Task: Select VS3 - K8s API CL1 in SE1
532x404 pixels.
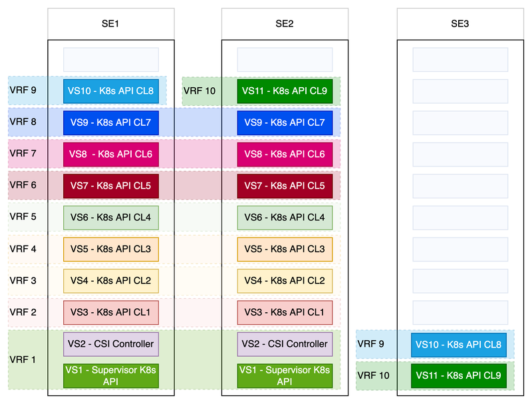Action: (111, 313)
